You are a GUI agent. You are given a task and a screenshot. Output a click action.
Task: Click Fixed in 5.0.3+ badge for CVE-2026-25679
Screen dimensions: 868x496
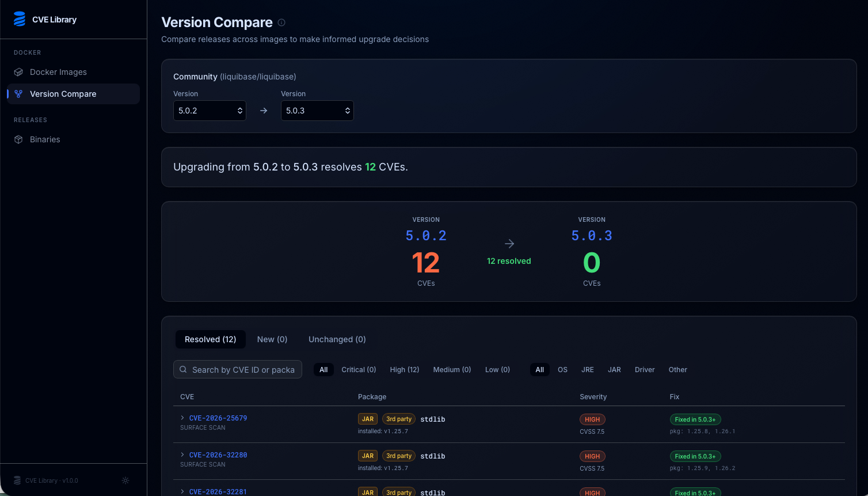coord(695,419)
